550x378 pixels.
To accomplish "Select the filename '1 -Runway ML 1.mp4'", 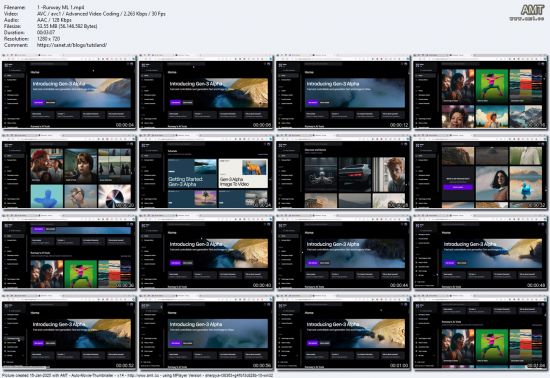I will [60, 7].
